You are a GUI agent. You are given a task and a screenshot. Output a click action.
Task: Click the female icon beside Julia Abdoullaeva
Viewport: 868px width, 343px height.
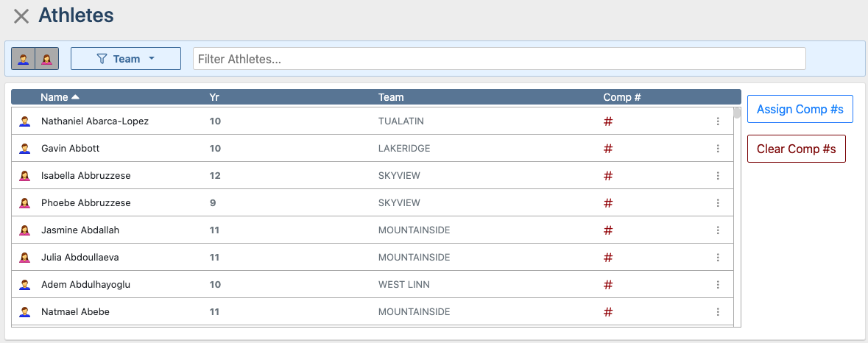pos(24,258)
